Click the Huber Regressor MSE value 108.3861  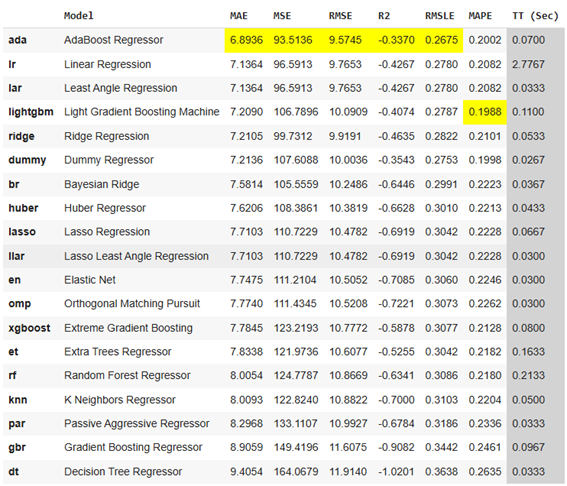pyautogui.click(x=296, y=208)
